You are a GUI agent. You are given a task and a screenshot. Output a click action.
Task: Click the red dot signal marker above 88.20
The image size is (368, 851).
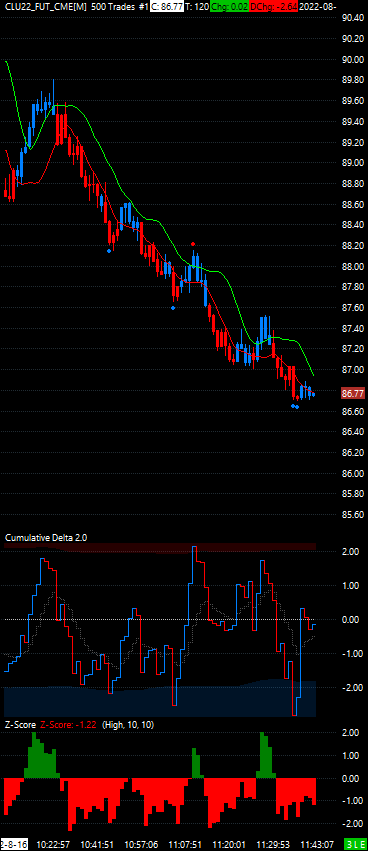pyautogui.click(x=193, y=244)
